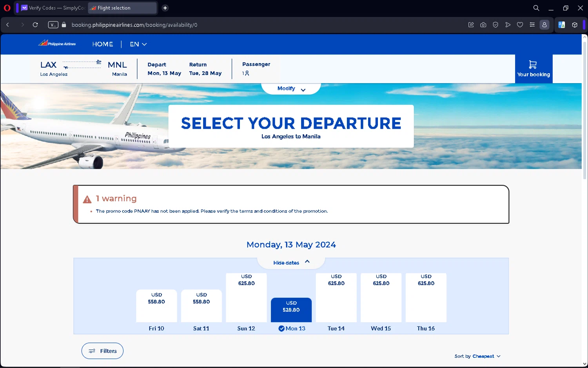Open the tab search magnifier
Viewport: 588px width, 368px height.
point(536,8)
